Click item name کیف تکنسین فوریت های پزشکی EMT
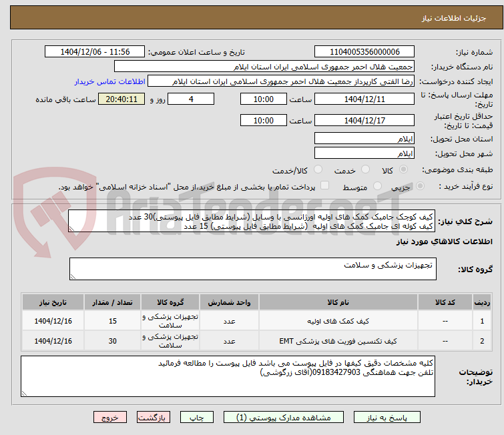Image resolution: width=504 pixels, height=435 pixels. point(338,341)
